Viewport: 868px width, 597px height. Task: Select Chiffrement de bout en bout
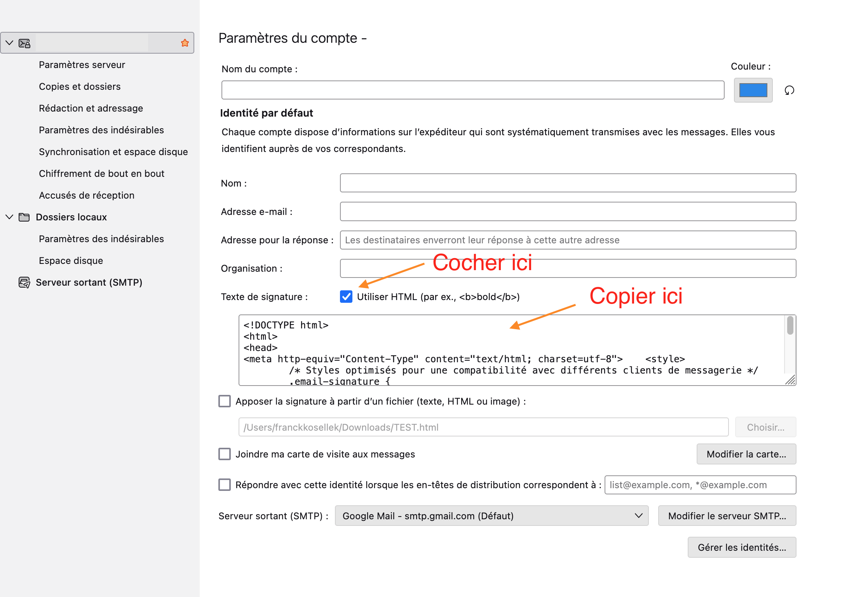point(101,173)
